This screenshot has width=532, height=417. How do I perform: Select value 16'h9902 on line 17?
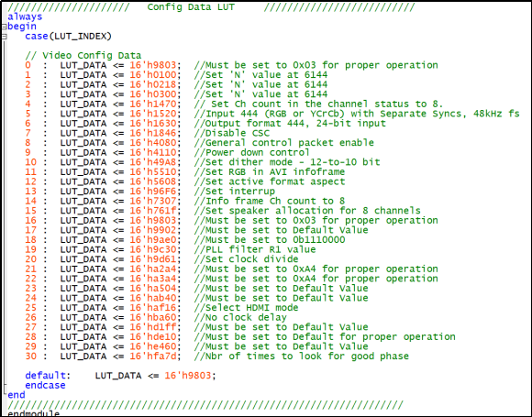pyautogui.click(x=153, y=230)
